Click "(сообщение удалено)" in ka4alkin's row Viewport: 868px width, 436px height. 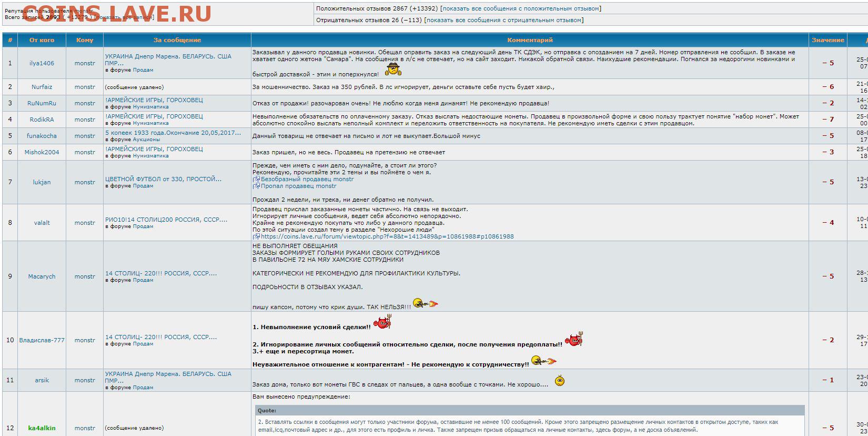pos(134,428)
